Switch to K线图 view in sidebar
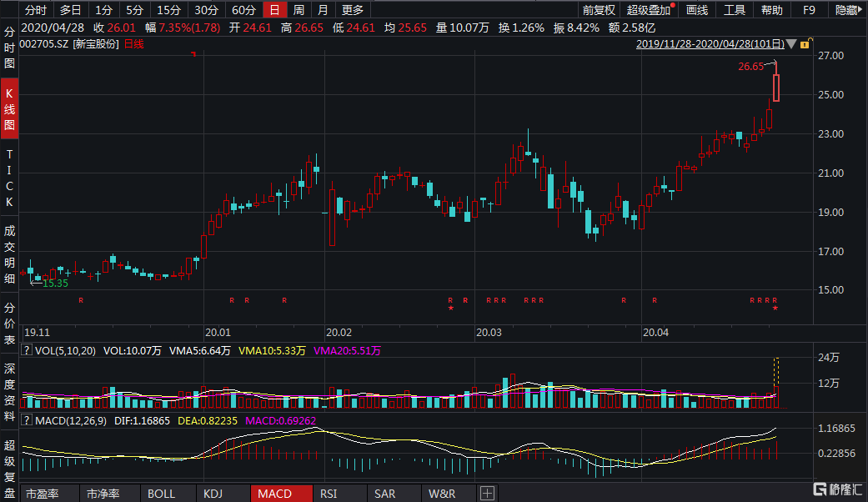 click(x=9, y=108)
